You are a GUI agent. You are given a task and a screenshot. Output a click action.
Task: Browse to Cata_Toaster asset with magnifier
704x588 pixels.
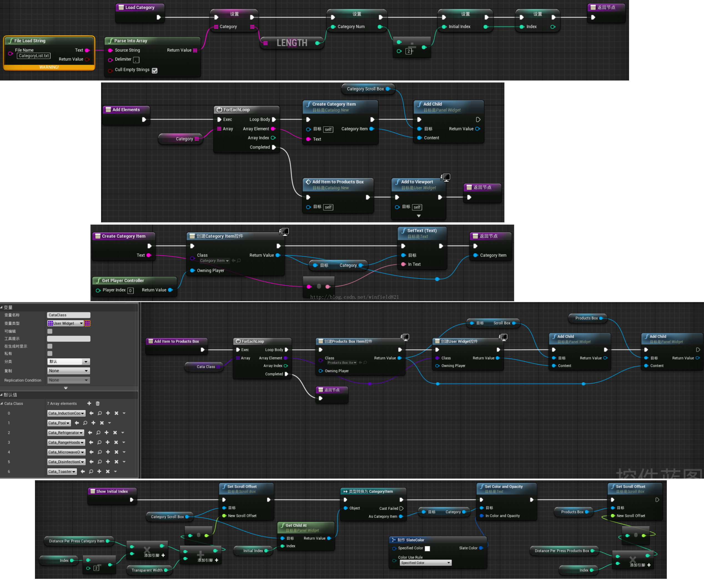click(91, 471)
